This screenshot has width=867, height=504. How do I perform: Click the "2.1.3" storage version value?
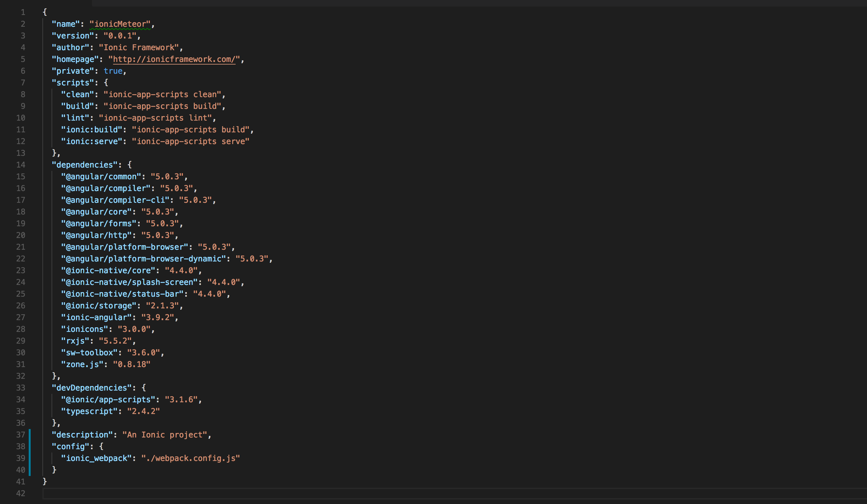click(162, 306)
